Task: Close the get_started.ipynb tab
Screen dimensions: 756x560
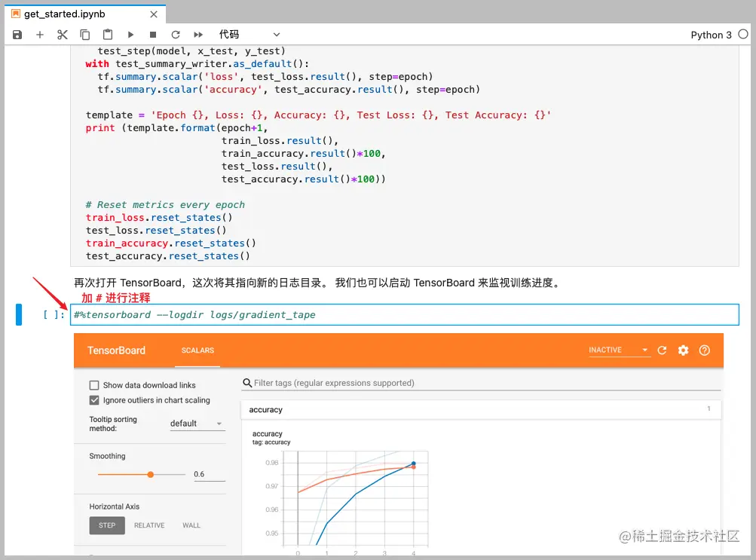Action: click(154, 14)
